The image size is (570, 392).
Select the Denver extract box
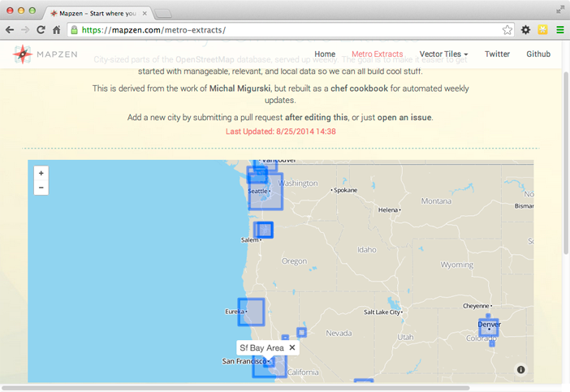(x=488, y=328)
